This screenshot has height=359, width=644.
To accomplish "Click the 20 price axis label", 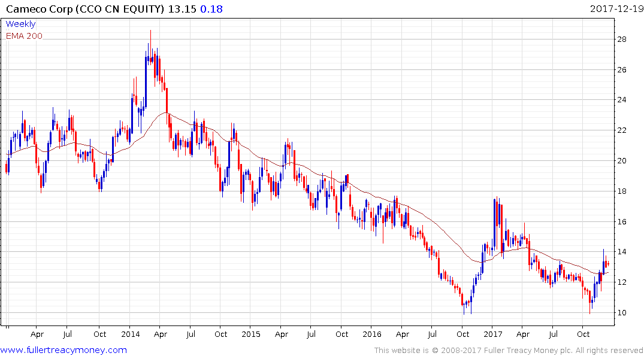I will click(623, 161).
